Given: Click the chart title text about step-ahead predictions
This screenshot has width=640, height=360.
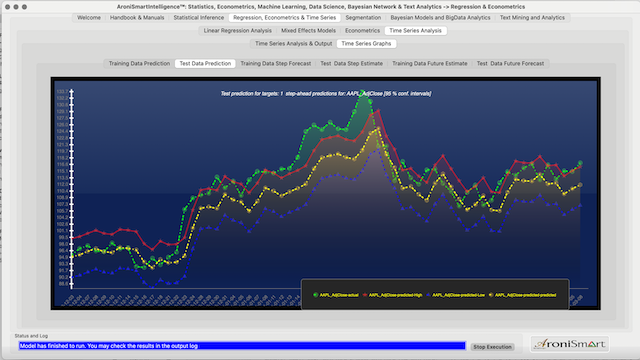Looking at the screenshot, I should coord(326,93).
